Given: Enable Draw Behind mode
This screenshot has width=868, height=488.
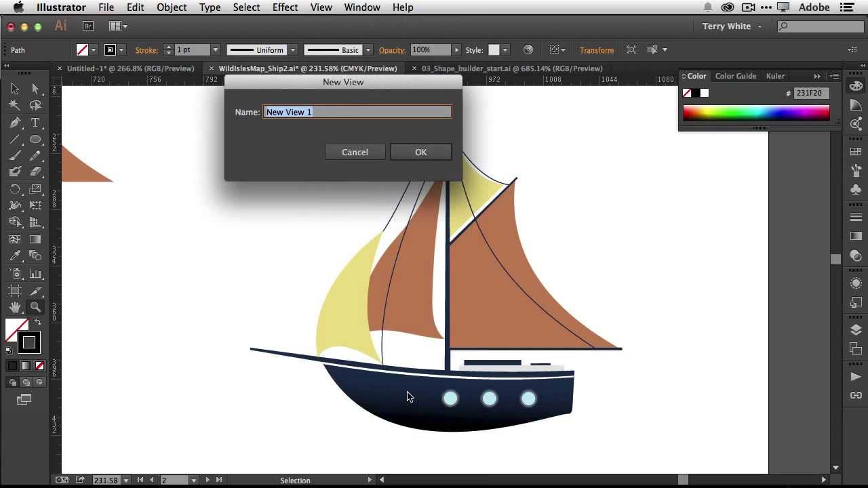Looking at the screenshot, I should click(x=26, y=382).
